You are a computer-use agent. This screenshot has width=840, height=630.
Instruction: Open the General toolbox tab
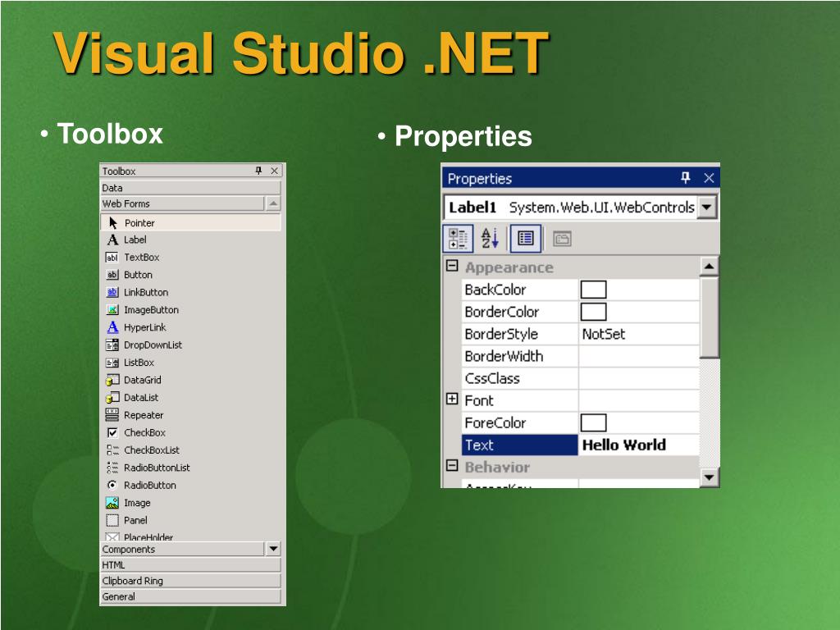[x=190, y=596]
